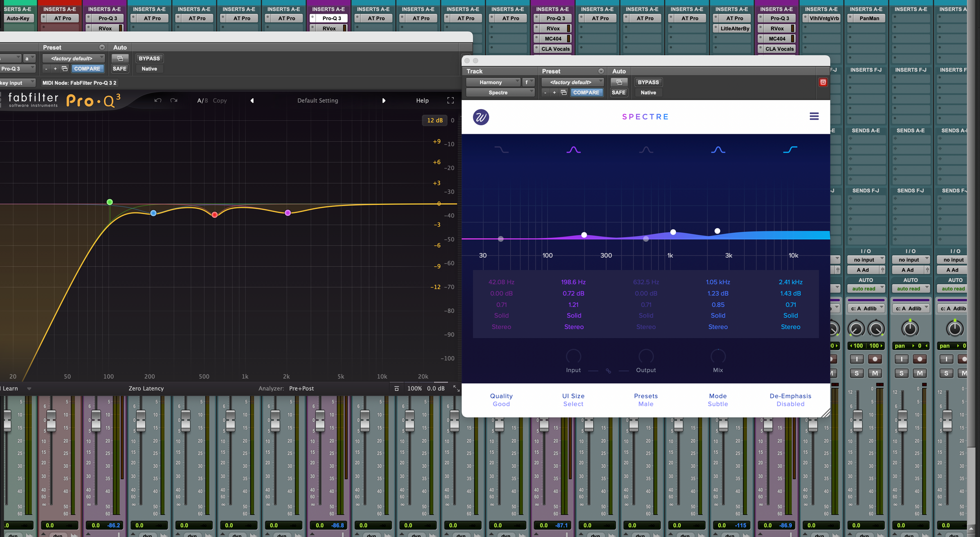Enable COMPARE in the Spectre plugin window
The height and width of the screenshot is (537, 980).
586,93
